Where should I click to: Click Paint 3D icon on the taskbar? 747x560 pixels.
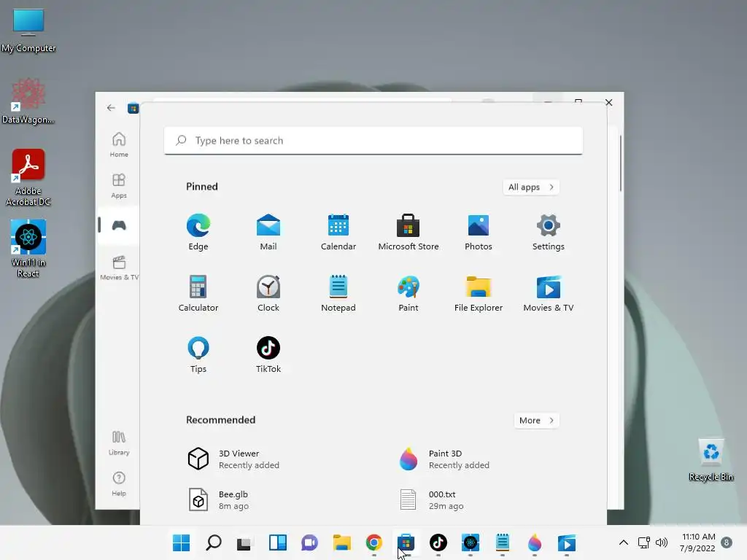click(535, 542)
